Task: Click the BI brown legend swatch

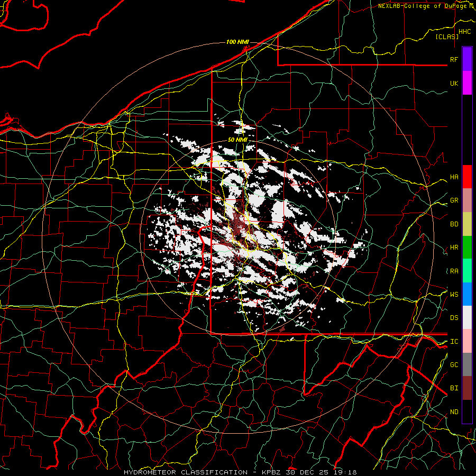Action: (x=467, y=388)
